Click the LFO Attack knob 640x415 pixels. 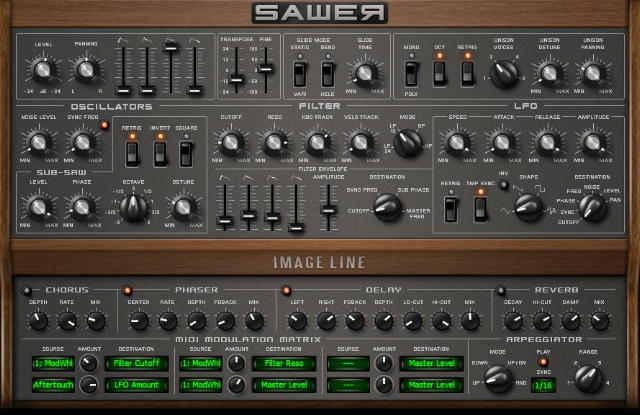coord(502,143)
